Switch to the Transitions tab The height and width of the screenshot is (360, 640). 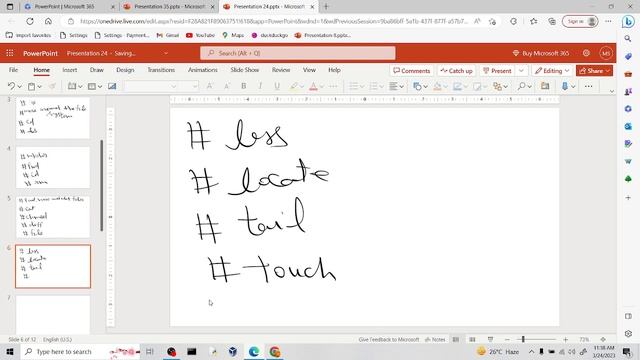point(161,70)
